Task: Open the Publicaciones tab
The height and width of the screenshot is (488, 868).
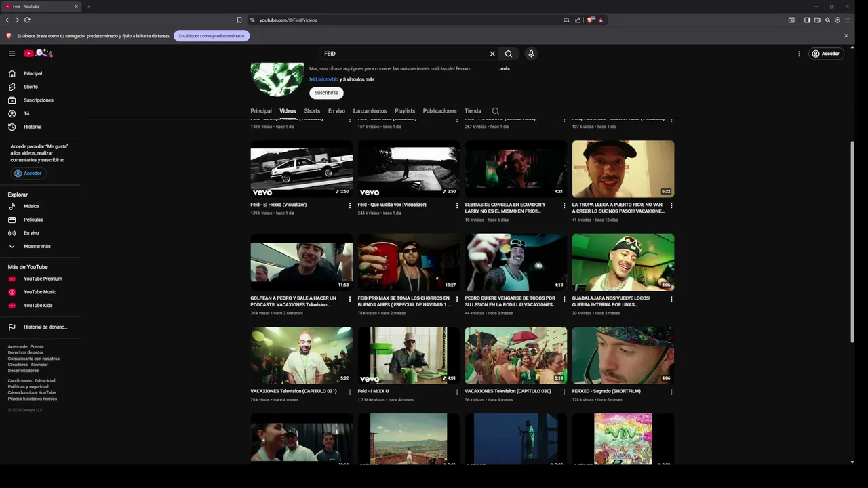Action: click(439, 111)
